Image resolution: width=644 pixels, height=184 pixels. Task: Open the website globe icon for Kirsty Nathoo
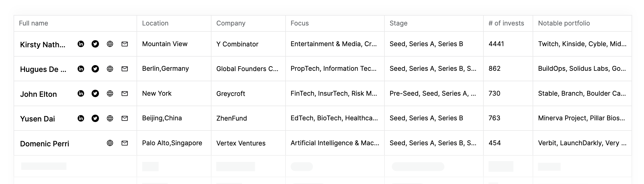pos(110,44)
